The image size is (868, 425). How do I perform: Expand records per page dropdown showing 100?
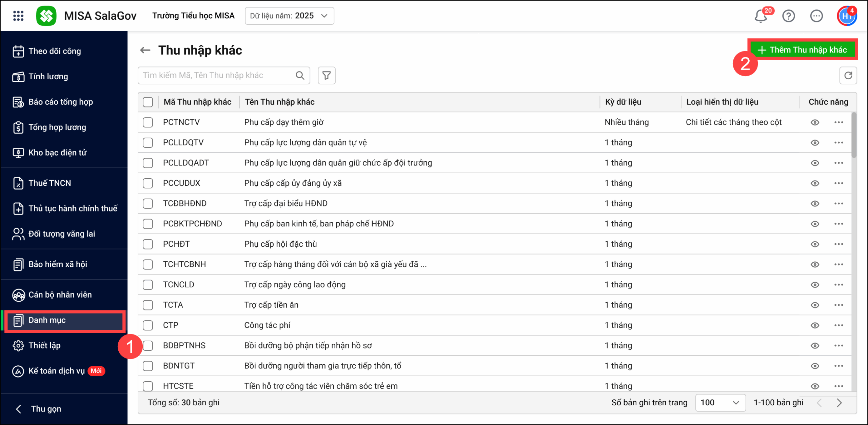(x=720, y=403)
